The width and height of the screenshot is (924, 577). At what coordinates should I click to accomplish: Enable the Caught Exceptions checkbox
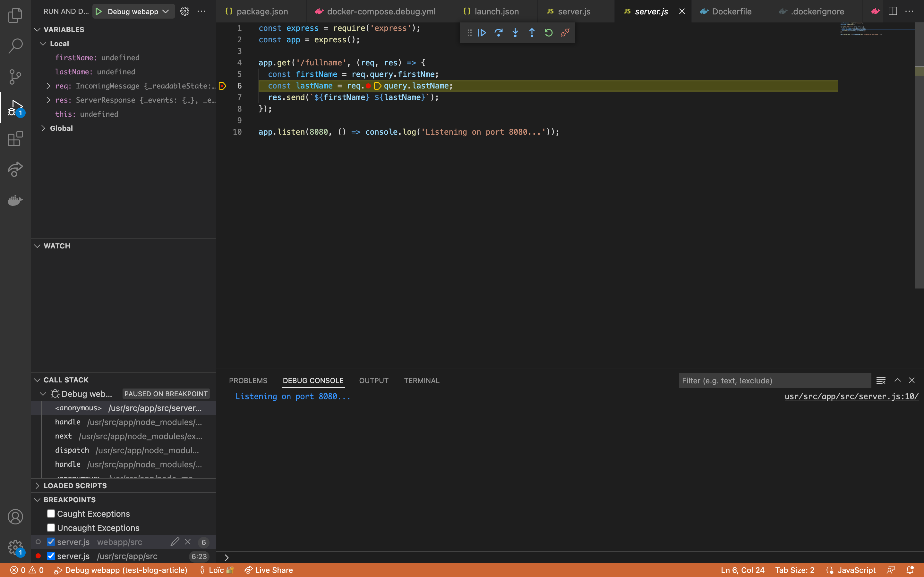50,514
